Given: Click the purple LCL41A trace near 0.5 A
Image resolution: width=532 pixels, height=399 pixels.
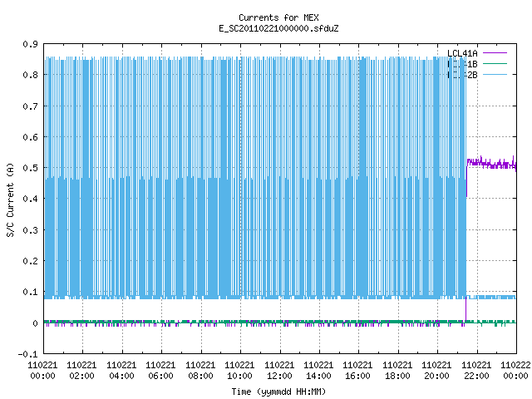Looking at the screenshot, I should click(491, 165).
